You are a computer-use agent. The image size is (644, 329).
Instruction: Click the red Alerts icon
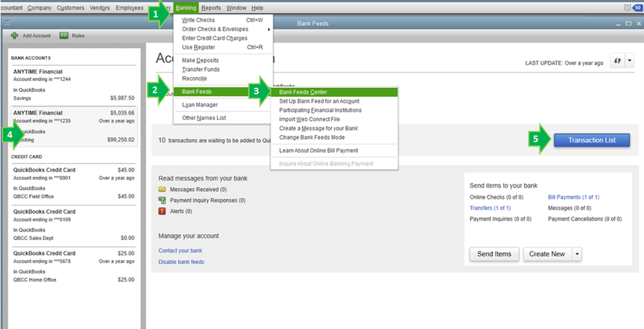162,212
